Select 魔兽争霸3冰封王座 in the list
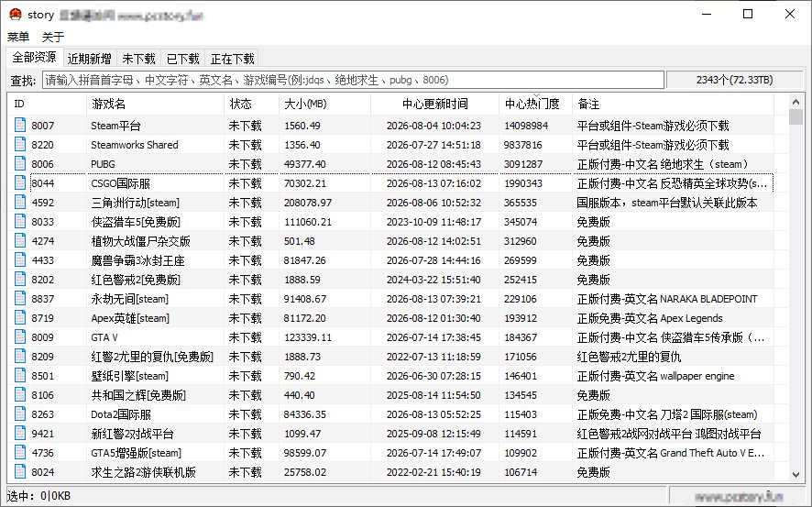 point(137,260)
